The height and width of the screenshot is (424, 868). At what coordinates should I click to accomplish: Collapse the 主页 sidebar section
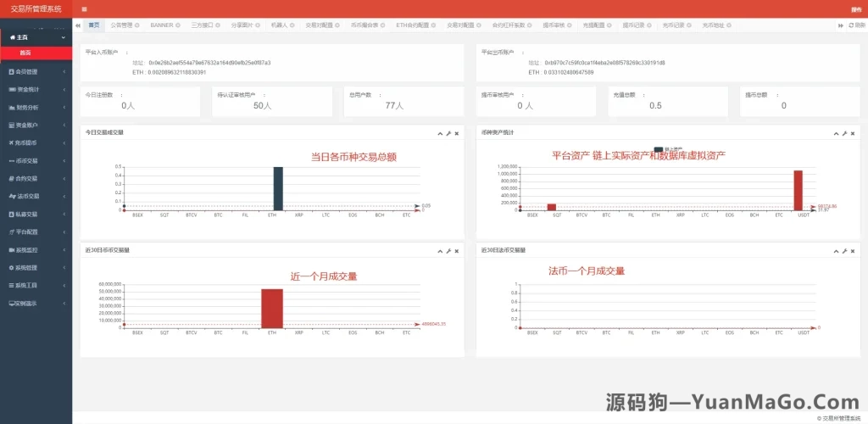click(64, 37)
